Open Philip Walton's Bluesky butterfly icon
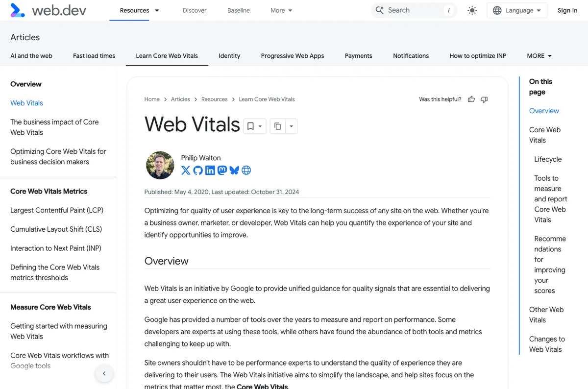The height and width of the screenshot is (389, 588). tap(234, 170)
